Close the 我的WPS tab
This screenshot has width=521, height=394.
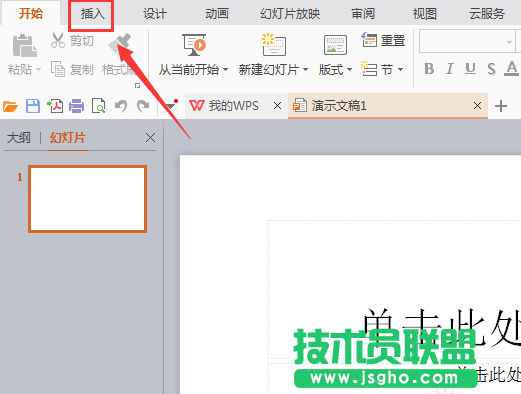277,106
